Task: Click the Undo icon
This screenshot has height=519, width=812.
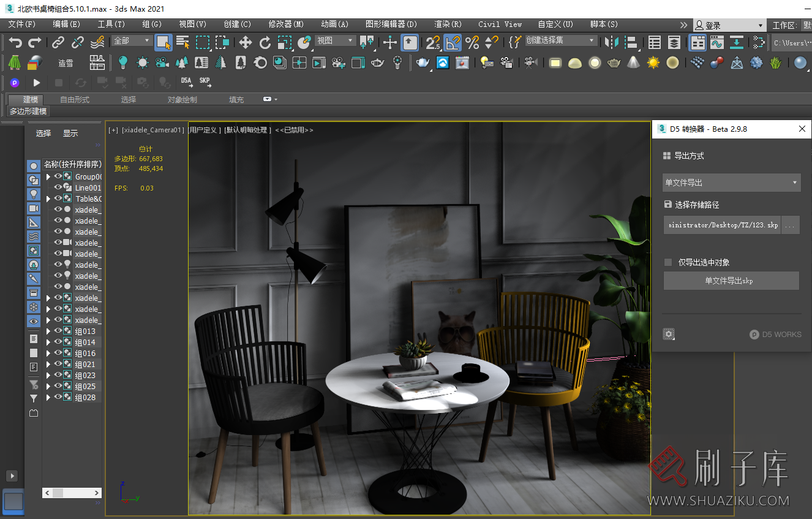Action: pos(15,41)
